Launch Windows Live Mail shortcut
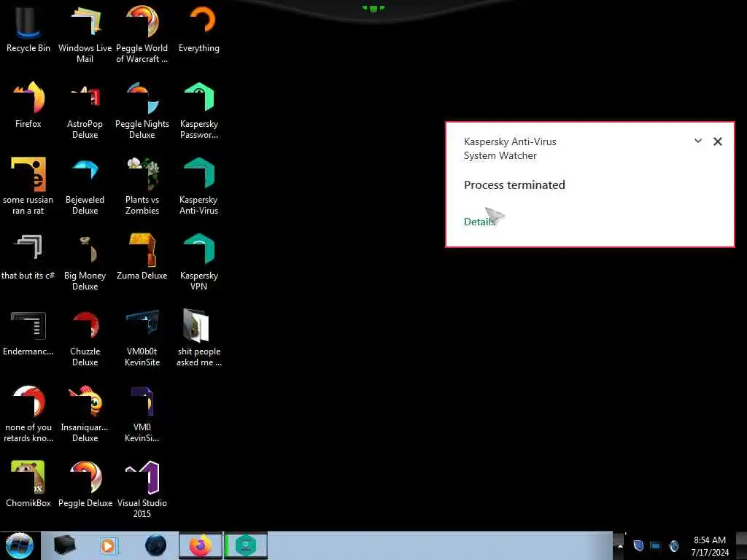Screen dimensions: 747x560 click(85, 34)
